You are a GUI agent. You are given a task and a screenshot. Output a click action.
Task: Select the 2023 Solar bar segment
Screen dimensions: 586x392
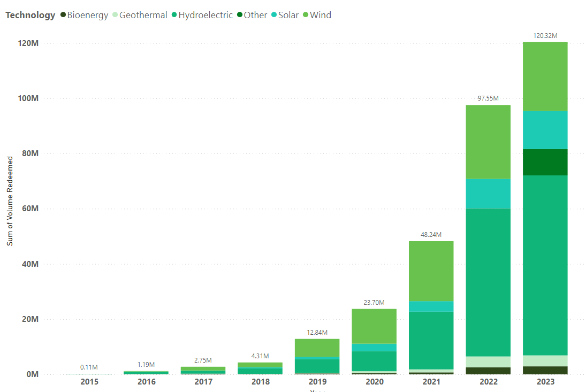tap(545, 130)
